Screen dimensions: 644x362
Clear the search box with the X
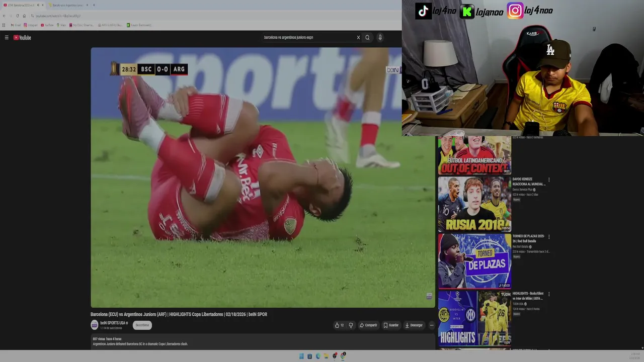tap(358, 37)
